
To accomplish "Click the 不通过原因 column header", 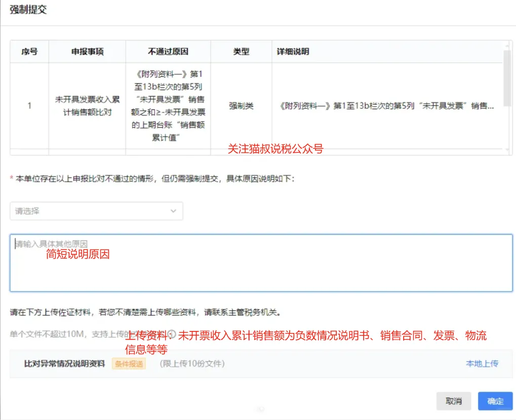I will [x=167, y=52].
